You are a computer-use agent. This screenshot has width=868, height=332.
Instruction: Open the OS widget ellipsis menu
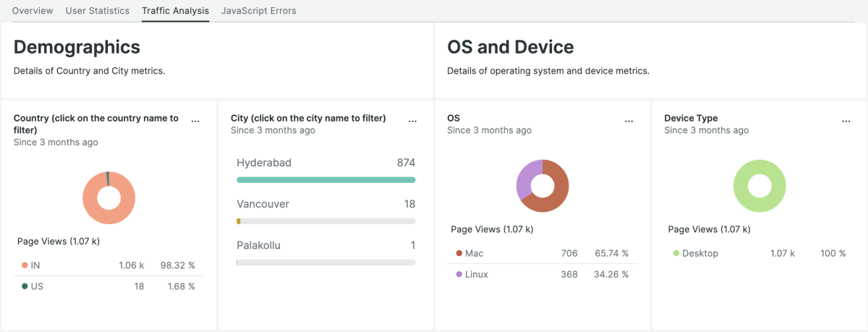pyautogui.click(x=629, y=122)
